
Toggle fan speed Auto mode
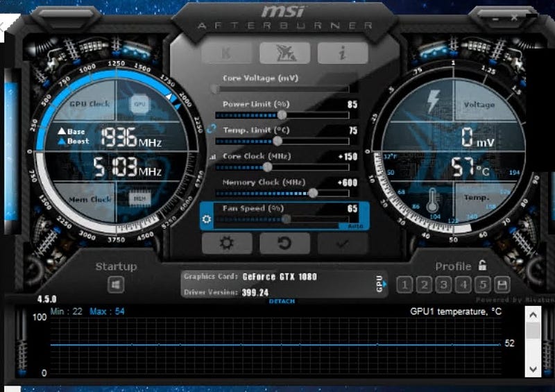pyautogui.click(x=355, y=226)
